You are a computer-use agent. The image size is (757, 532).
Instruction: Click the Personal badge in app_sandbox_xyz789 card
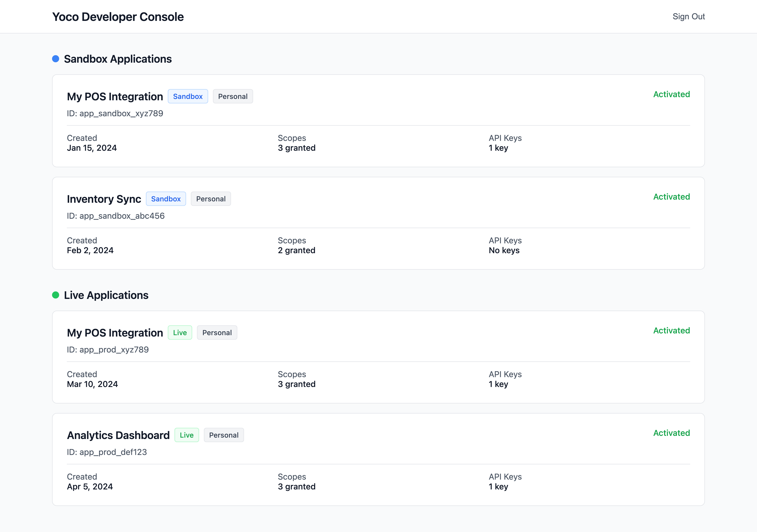(233, 96)
